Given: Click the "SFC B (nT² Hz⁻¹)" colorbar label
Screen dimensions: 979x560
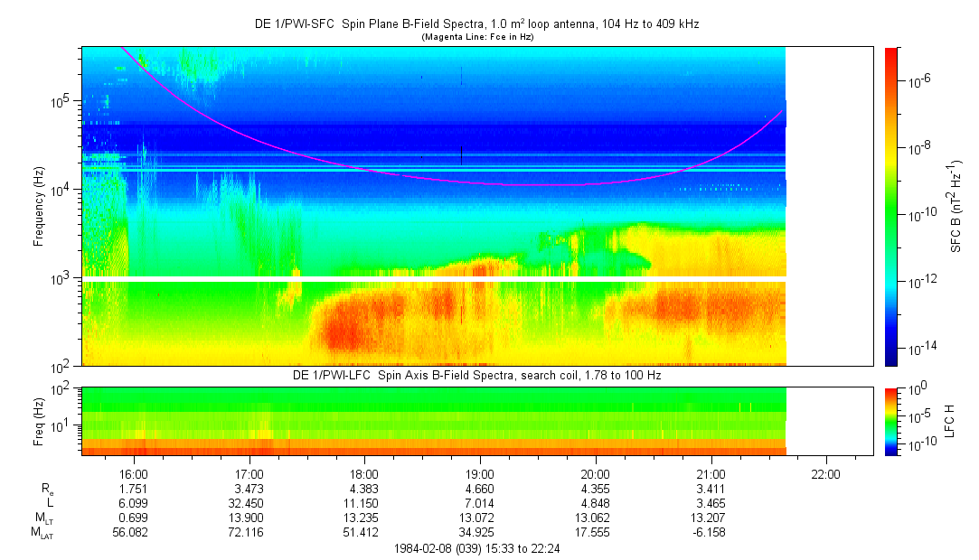Looking at the screenshot, I should [956, 206].
